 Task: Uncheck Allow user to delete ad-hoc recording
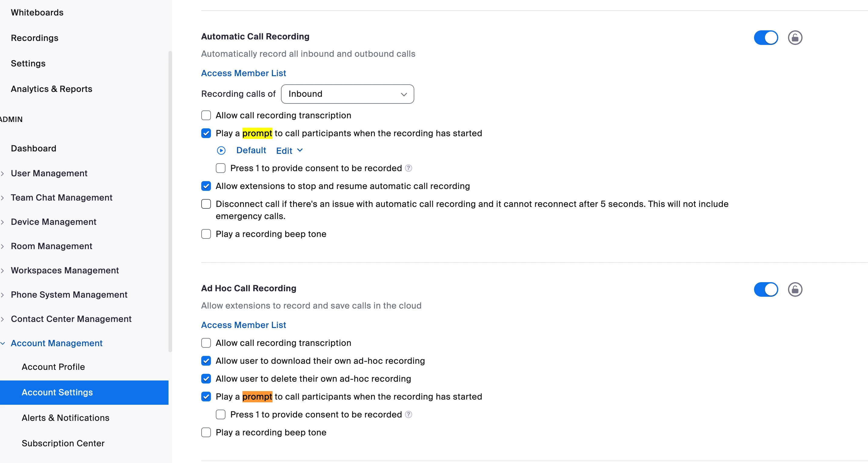(206, 379)
